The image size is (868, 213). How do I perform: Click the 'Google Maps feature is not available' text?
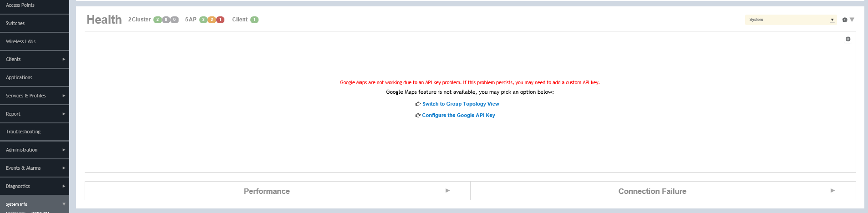coord(470,92)
